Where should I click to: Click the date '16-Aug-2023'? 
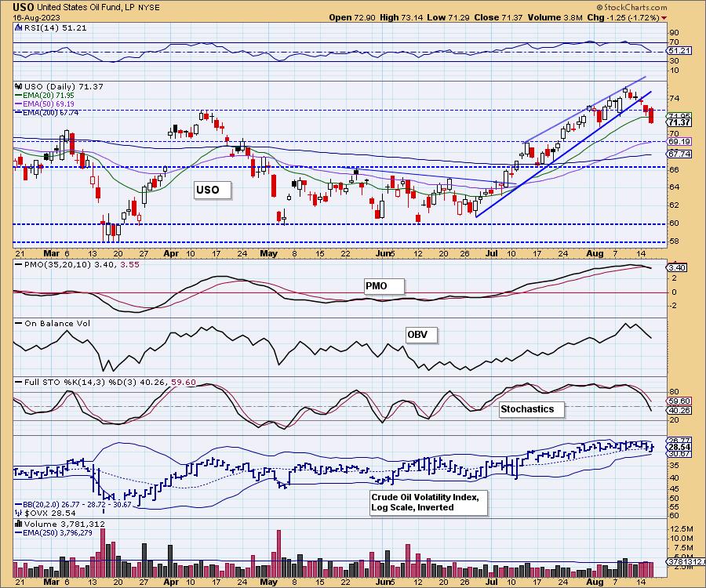tap(35, 17)
